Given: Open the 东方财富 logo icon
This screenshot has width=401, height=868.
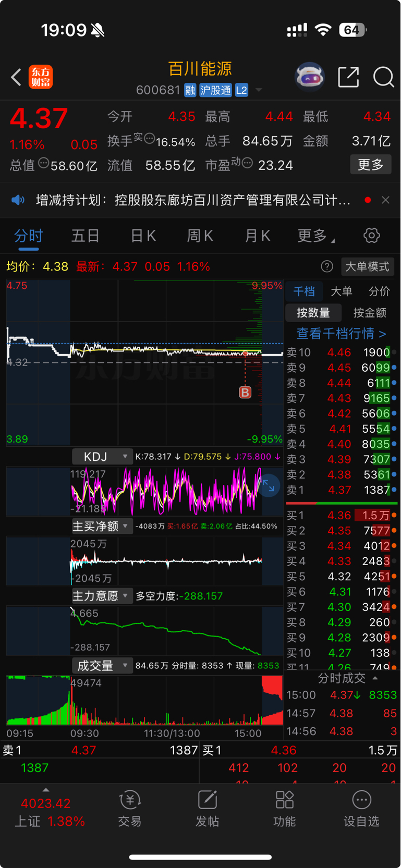Looking at the screenshot, I should pos(41,77).
